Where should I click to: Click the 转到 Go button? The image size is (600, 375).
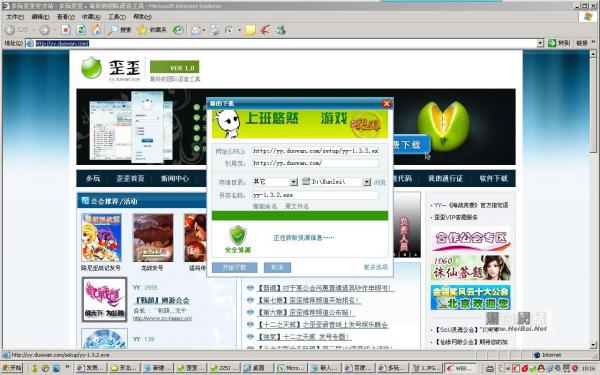point(559,43)
